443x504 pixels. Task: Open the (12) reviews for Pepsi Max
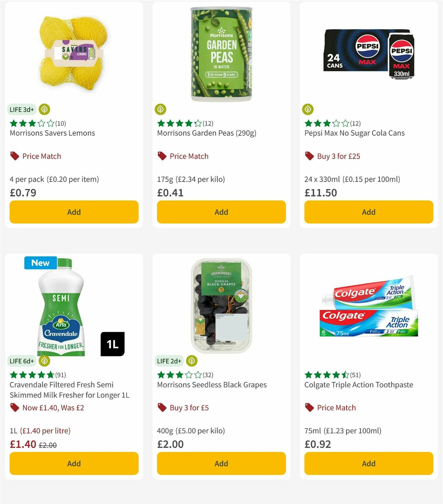356,123
